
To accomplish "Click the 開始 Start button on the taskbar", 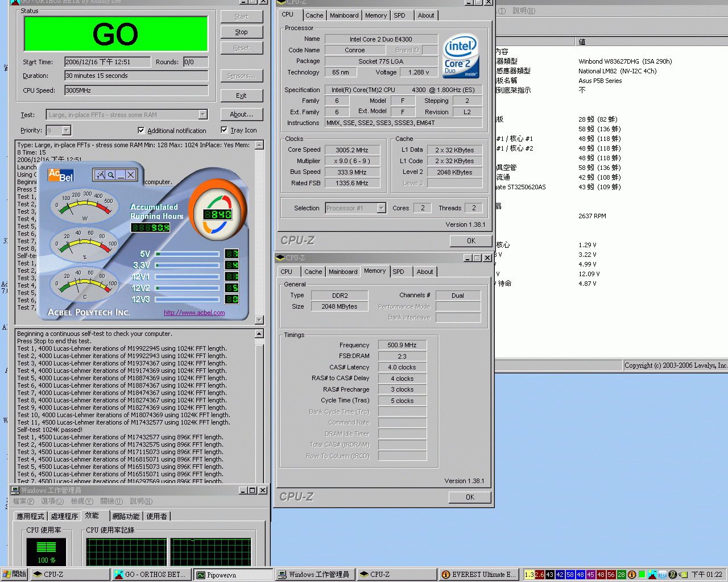I will click(x=14, y=575).
